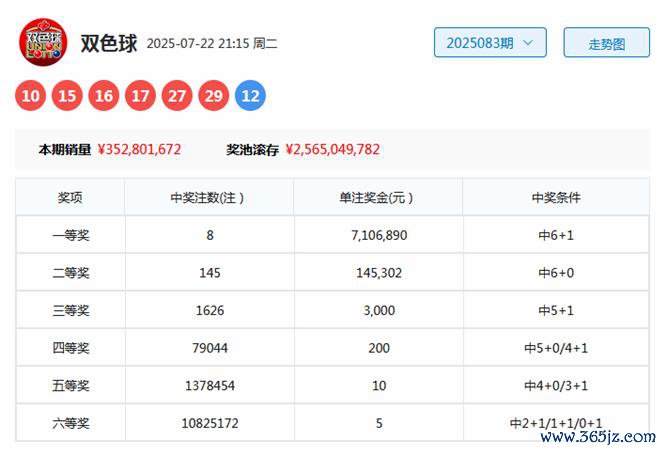
Task: Click the 中4+0/3+1 condition cell
Action: point(556,386)
